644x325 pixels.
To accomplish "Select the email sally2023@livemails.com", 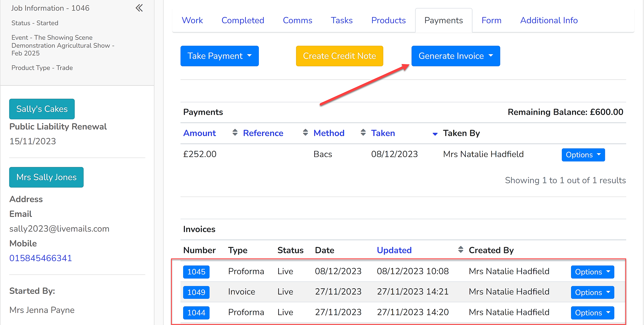I will click(59, 229).
